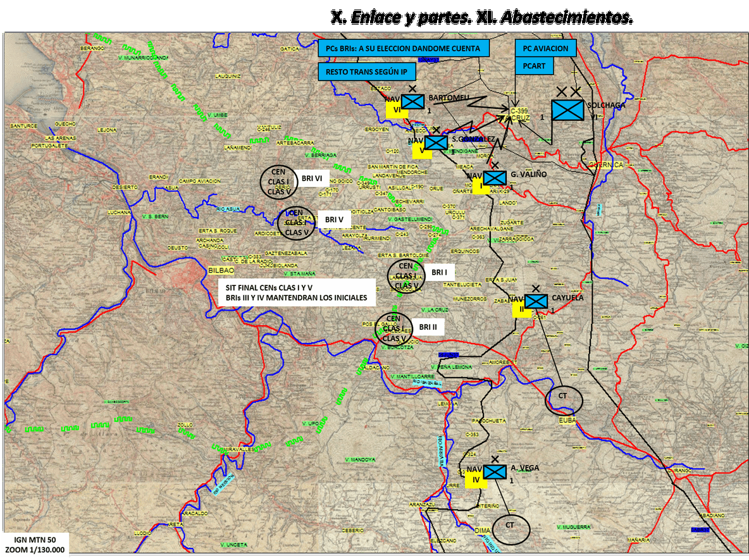Select the large SOLCHAGA unit symbol
Image resolution: width=749 pixels, height=560 pixels.
(567, 110)
